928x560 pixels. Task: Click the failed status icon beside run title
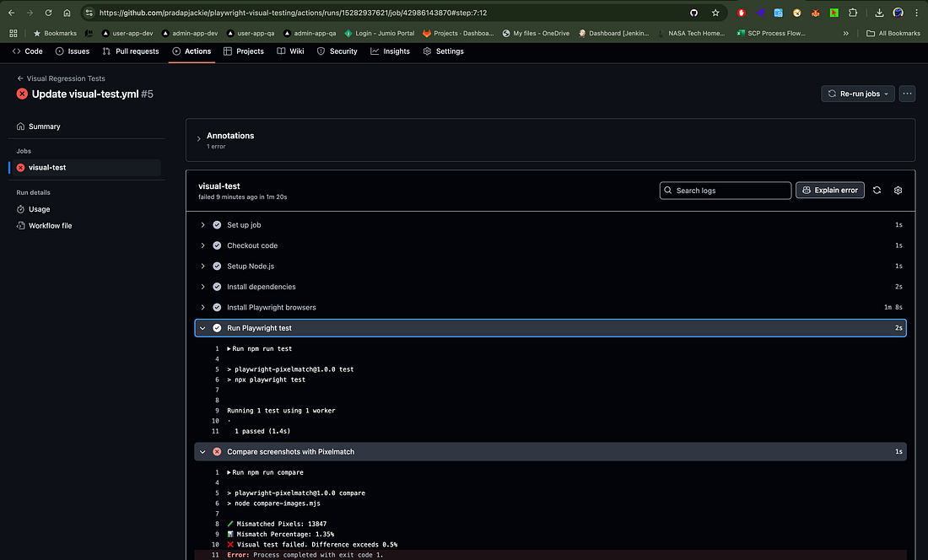[22, 94]
